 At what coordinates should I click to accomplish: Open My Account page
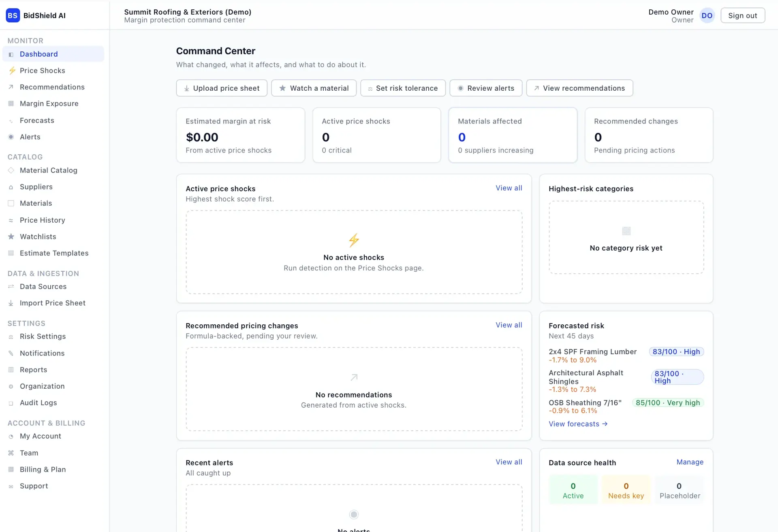click(x=53, y=436)
